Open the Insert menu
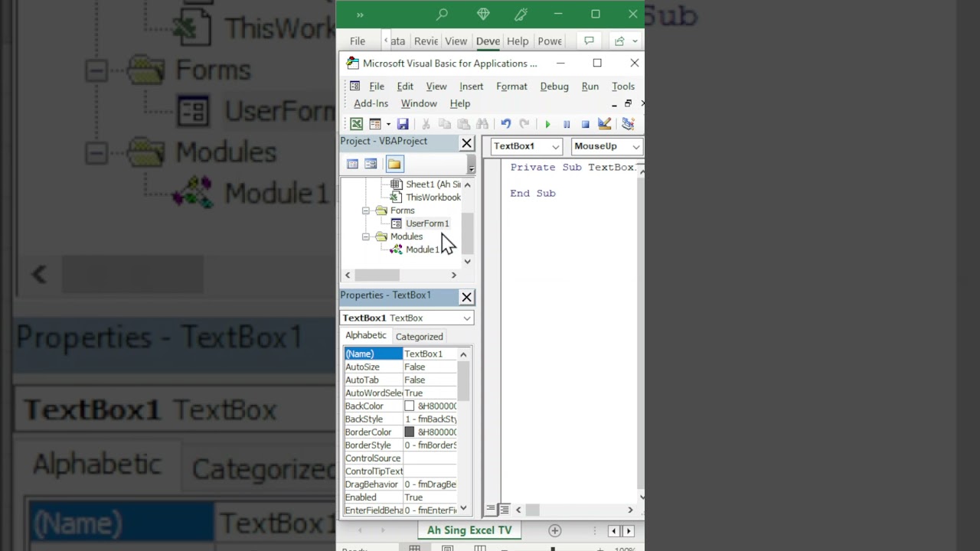The height and width of the screenshot is (551, 980). (x=472, y=86)
